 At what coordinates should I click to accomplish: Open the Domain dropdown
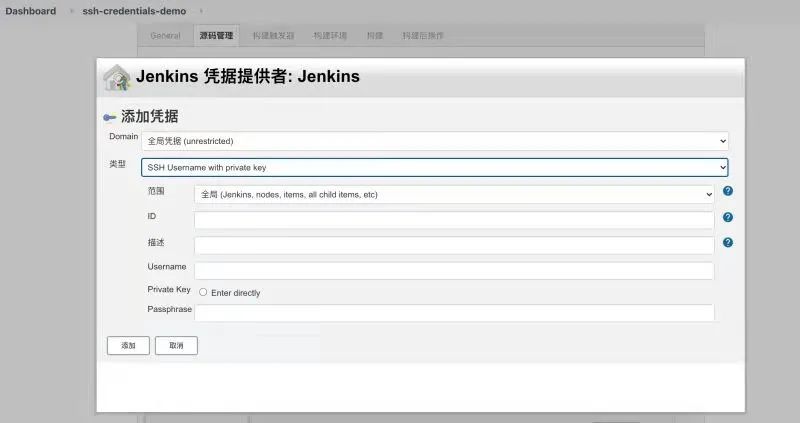click(x=435, y=141)
